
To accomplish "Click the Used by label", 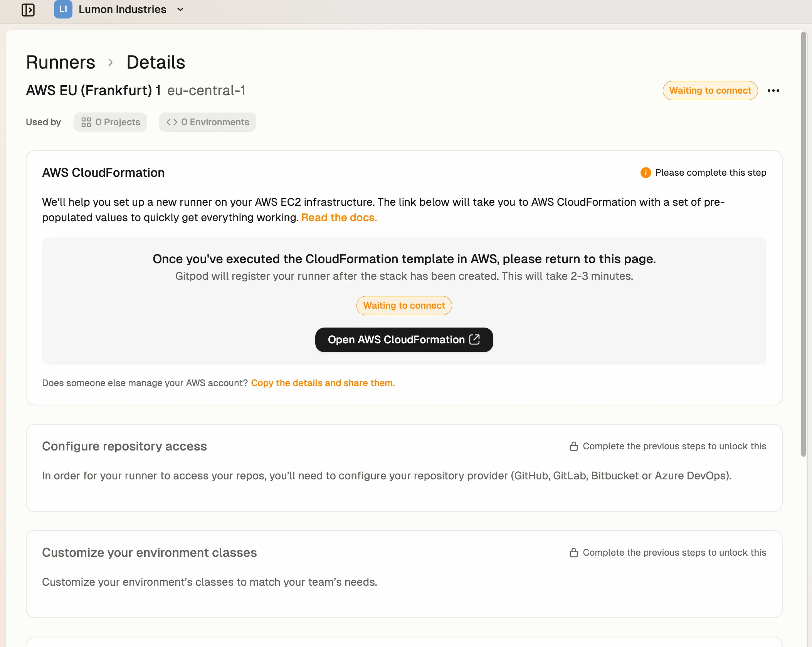I will [x=44, y=122].
